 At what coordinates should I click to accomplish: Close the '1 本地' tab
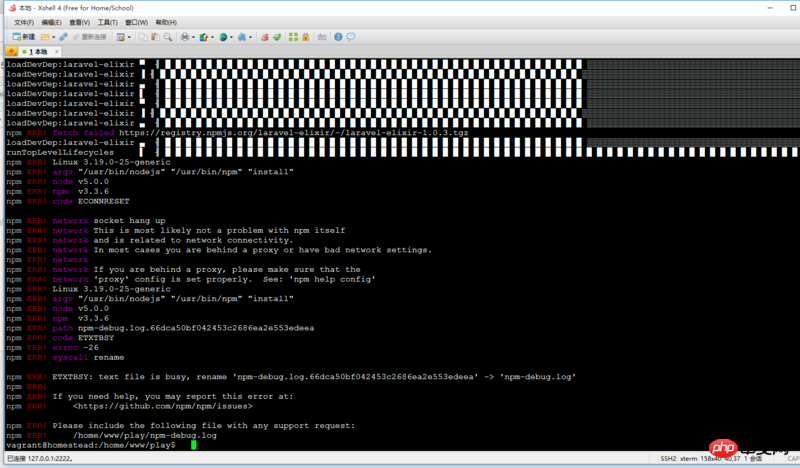tap(57, 52)
